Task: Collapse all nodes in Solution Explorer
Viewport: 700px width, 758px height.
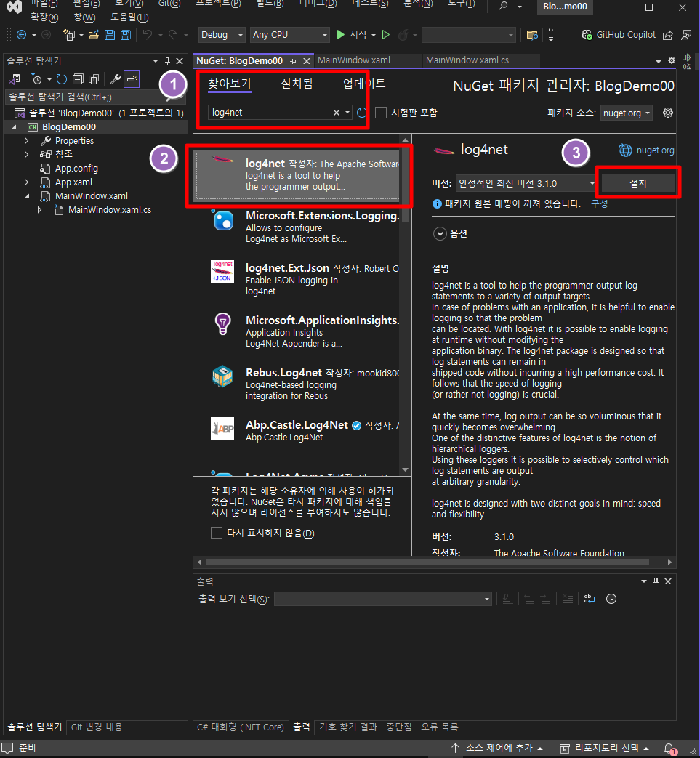Action: click(x=78, y=78)
